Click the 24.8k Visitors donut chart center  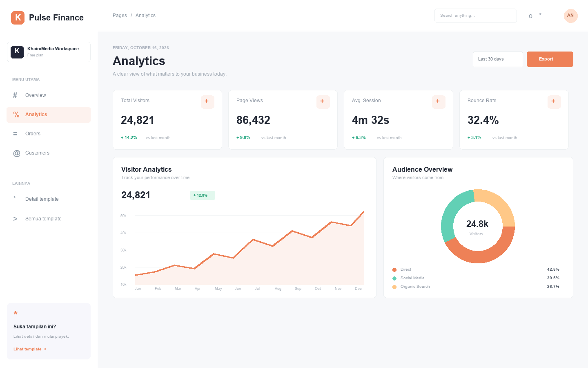[477, 227]
